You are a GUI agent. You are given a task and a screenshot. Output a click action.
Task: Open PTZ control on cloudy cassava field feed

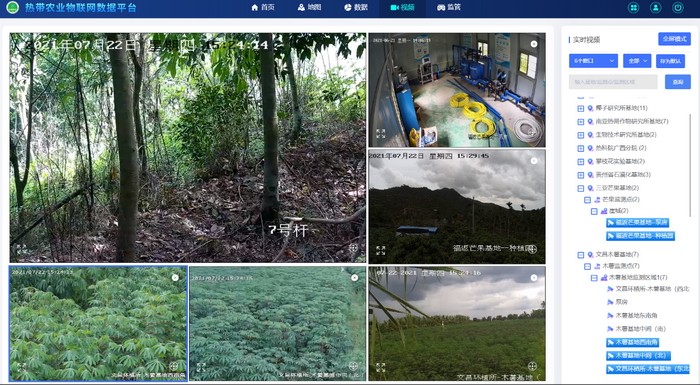coord(532,366)
